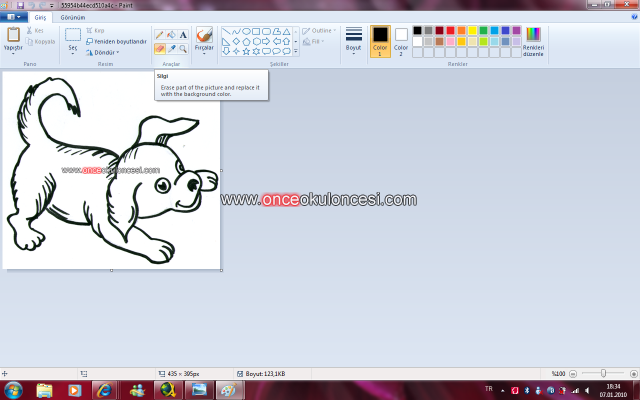Select the Pencil tool
This screenshot has height=400, width=640.
[x=160, y=34]
